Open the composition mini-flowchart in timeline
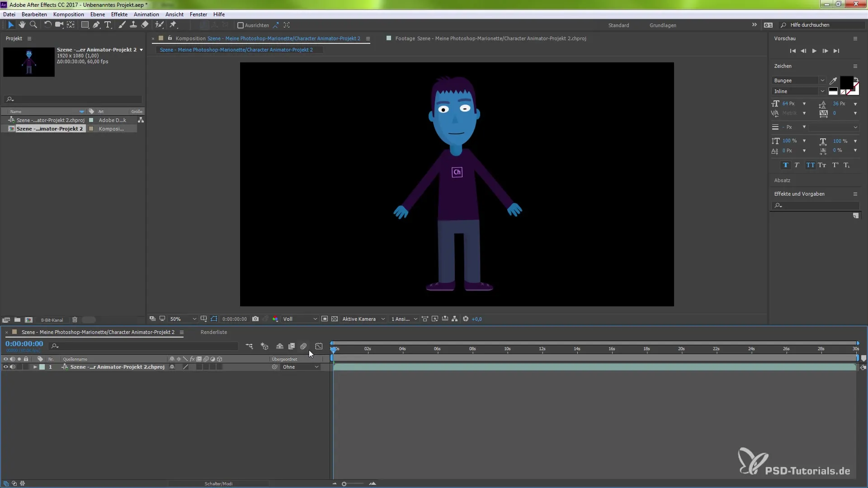The height and width of the screenshot is (488, 868). click(249, 346)
